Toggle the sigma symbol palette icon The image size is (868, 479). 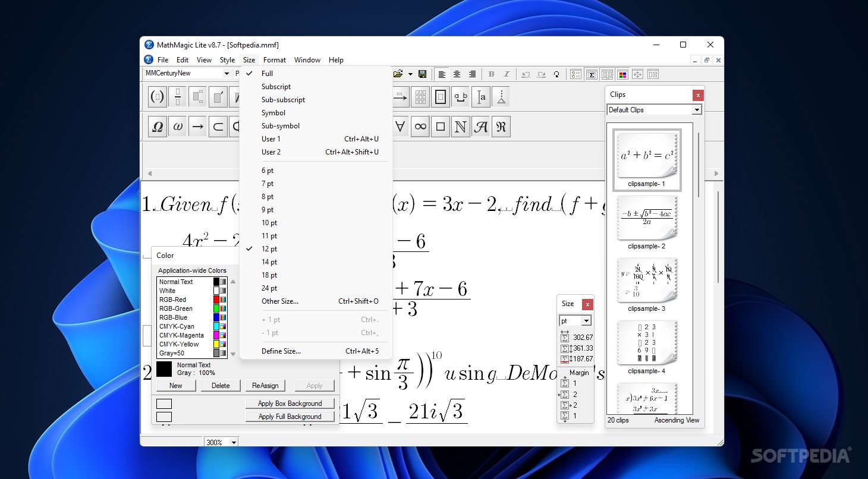coord(592,74)
